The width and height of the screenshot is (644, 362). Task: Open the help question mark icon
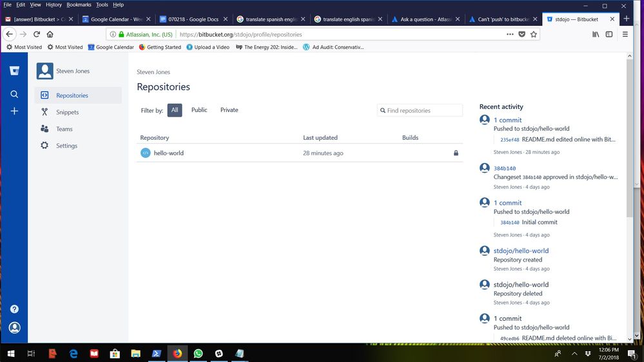(14, 309)
